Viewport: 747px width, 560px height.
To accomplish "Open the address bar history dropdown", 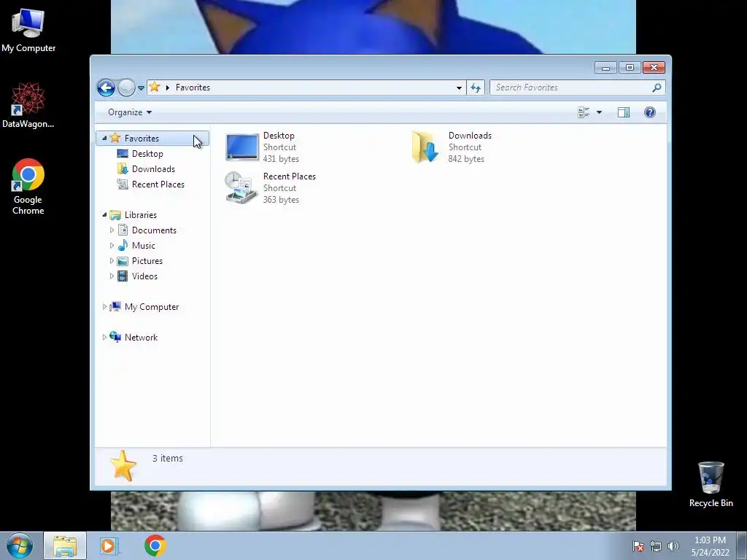I will pyautogui.click(x=459, y=87).
